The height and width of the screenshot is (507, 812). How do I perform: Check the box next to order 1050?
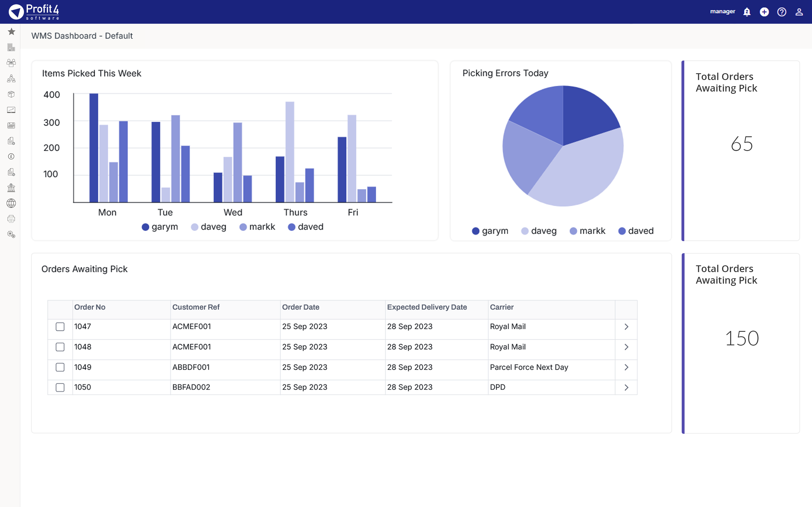coord(60,387)
